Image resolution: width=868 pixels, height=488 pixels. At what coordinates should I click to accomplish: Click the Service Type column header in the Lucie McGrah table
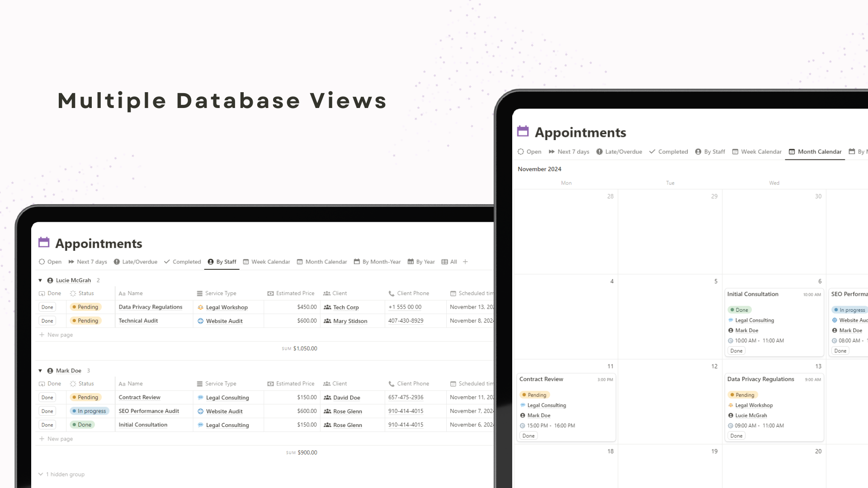click(217, 293)
